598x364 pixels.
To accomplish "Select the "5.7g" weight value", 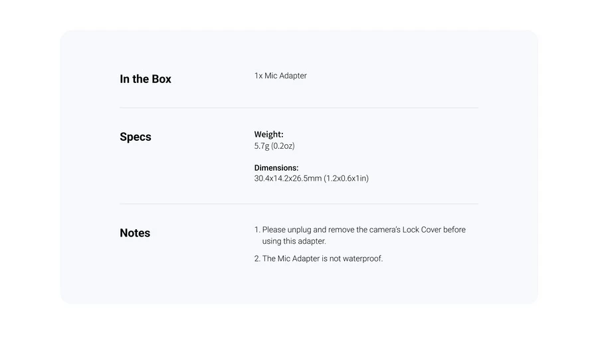I will tap(261, 145).
